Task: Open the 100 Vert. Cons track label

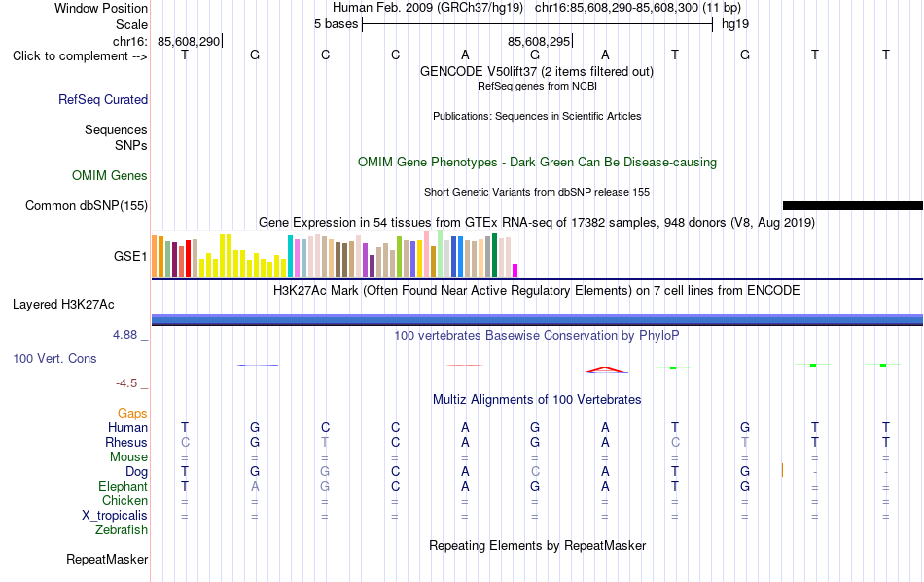Action: (x=54, y=358)
